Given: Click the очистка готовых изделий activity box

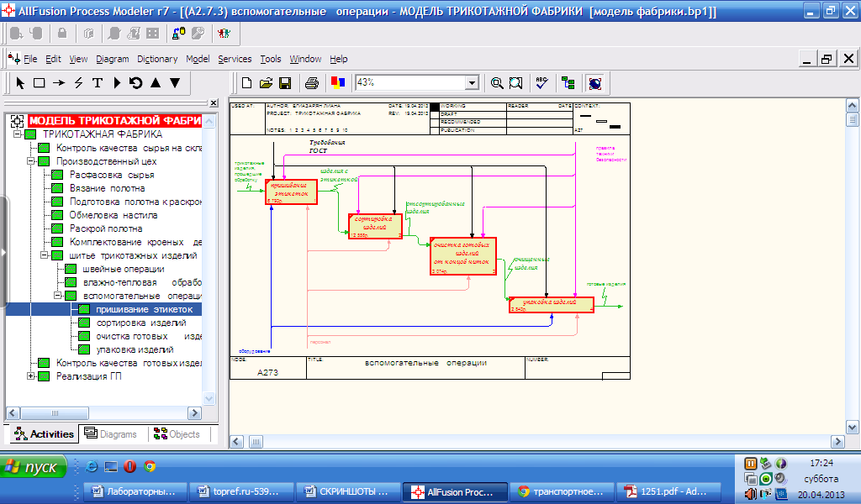Looking at the screenshot, I should pos(463,256).
